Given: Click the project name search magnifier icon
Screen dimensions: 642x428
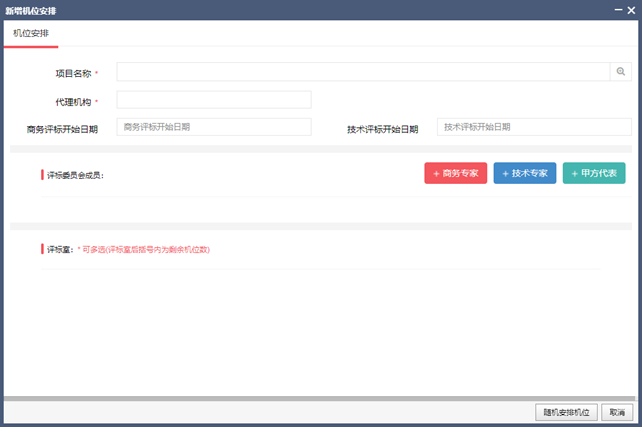Looking at the screenshot, I should coord(620,72).
